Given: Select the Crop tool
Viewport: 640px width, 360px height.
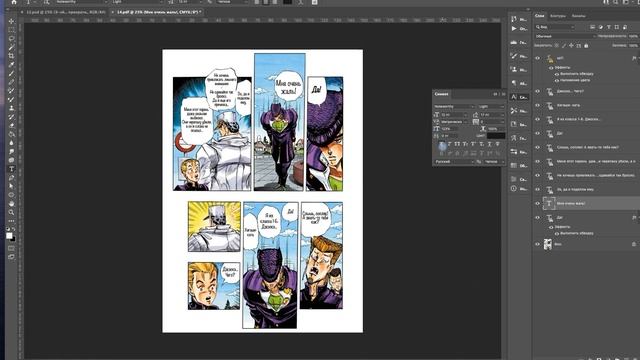Looking at the screenshot, I should pyautogui.click(x=11, y=56).
